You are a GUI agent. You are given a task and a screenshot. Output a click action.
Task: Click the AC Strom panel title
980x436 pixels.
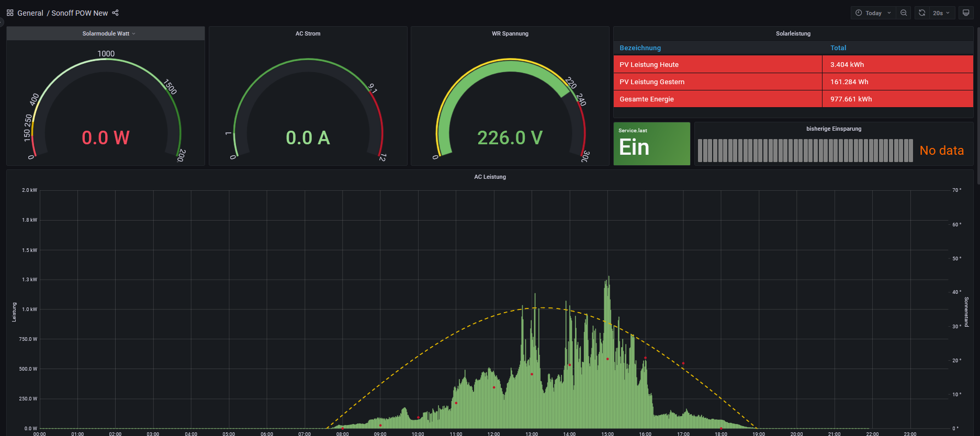point(308,33)
